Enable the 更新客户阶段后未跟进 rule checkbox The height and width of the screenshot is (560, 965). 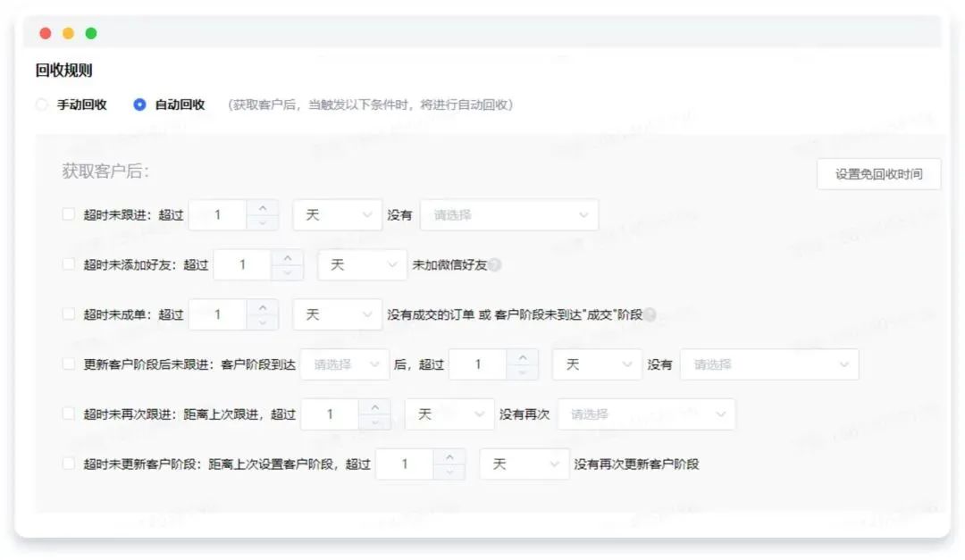point(68,364)
